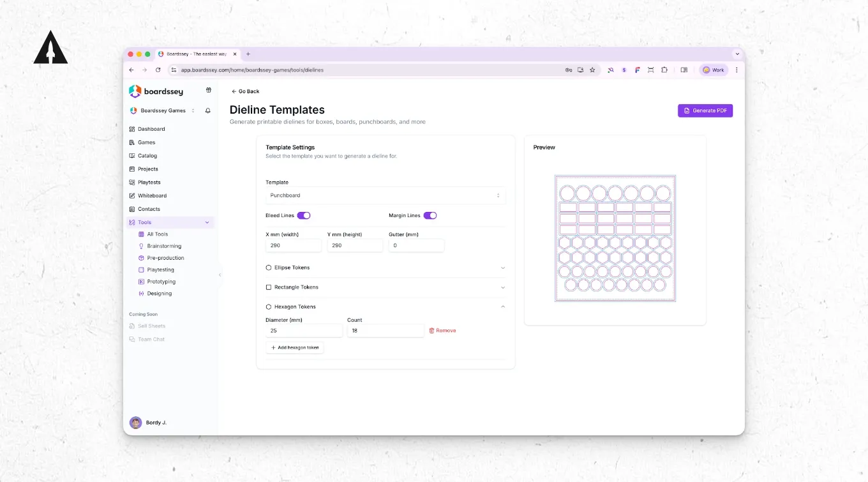Click Add hexagon token button
868x482 pixels.
click(295, 348)
